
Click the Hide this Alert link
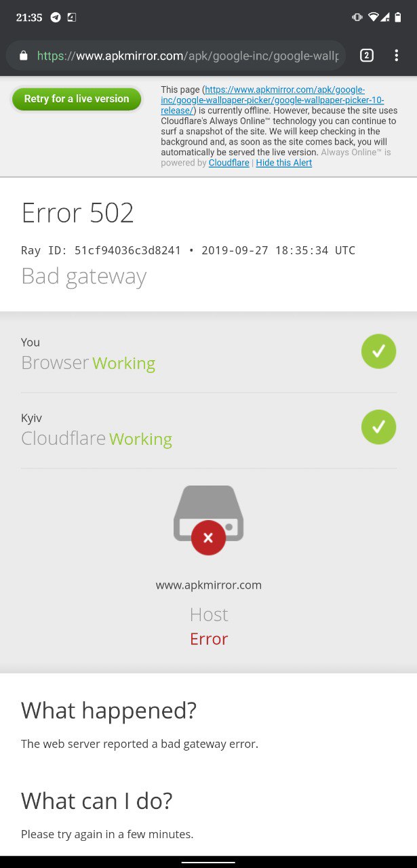[x=284, y=163]
